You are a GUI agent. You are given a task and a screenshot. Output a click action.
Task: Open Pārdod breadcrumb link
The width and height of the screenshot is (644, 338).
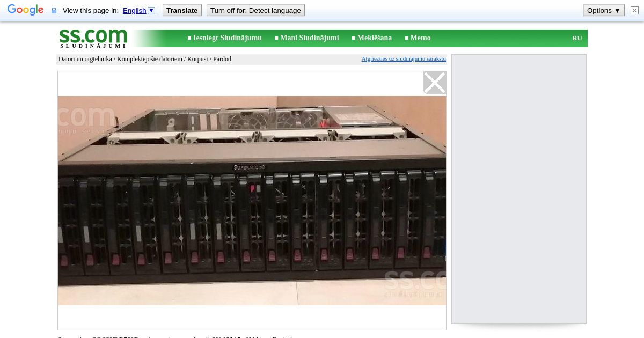click(x=222, y=59)
